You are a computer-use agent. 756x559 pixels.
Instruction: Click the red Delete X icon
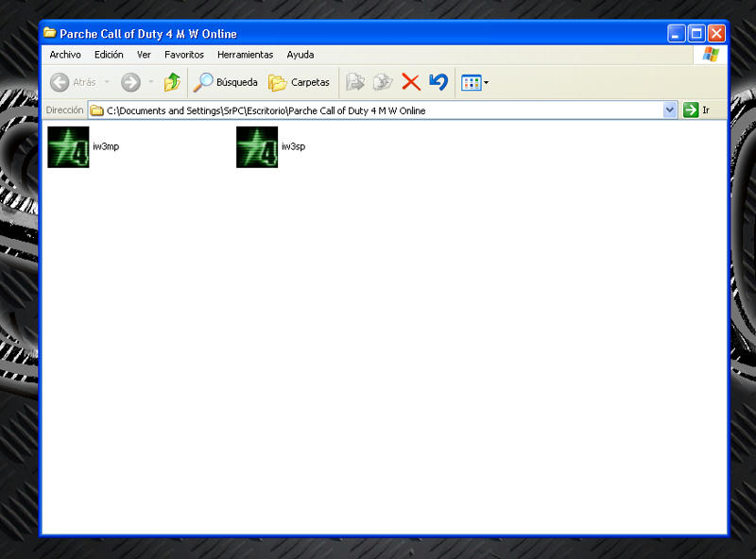411,82
